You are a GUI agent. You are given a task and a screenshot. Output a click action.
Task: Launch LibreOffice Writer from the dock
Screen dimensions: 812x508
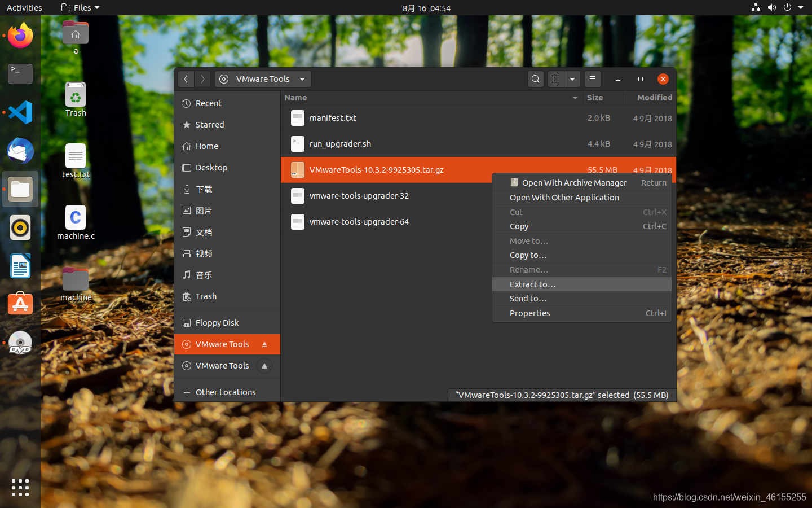coord(20,266)
